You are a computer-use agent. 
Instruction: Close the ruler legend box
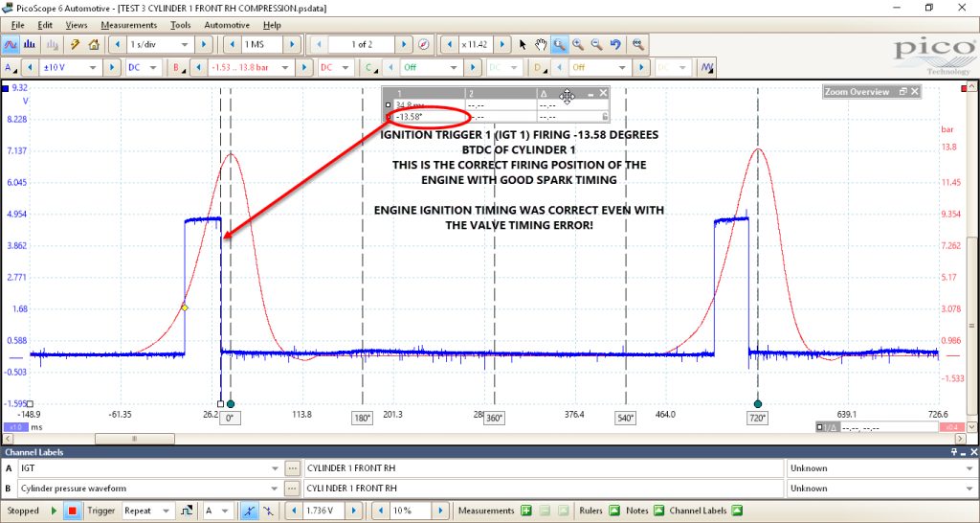pyautogui.click(x=603, y=93)
